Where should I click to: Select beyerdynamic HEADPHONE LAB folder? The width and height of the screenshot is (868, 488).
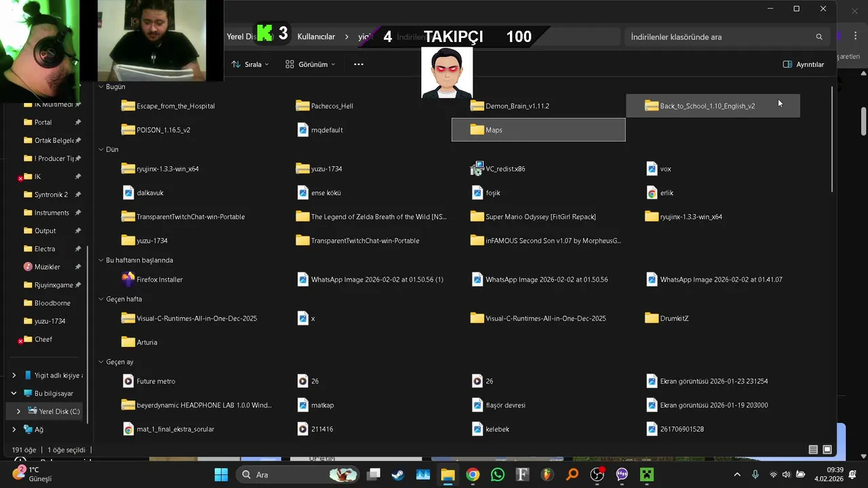197,405
